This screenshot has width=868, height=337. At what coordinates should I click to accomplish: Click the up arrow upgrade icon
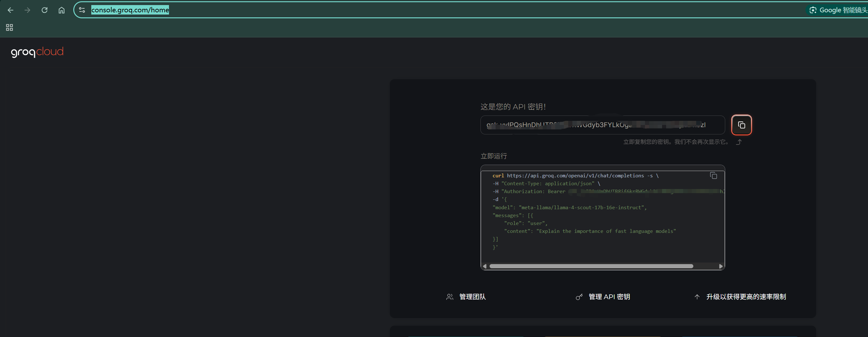point(697,297)
